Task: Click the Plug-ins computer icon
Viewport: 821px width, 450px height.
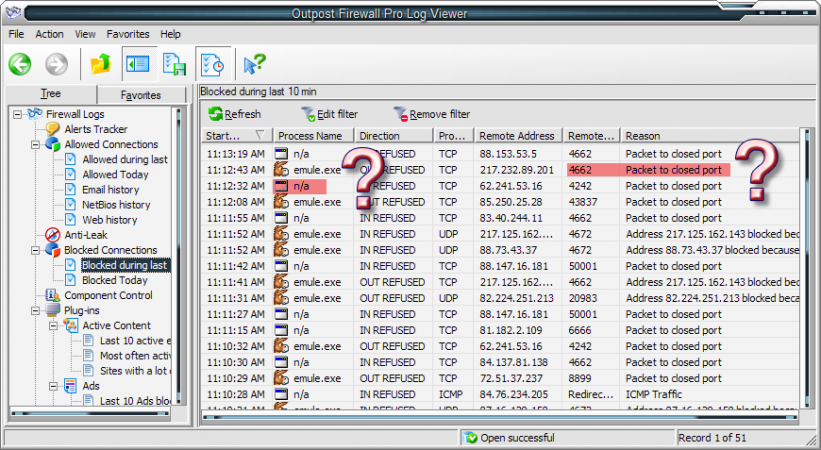Action: point(52,310)
